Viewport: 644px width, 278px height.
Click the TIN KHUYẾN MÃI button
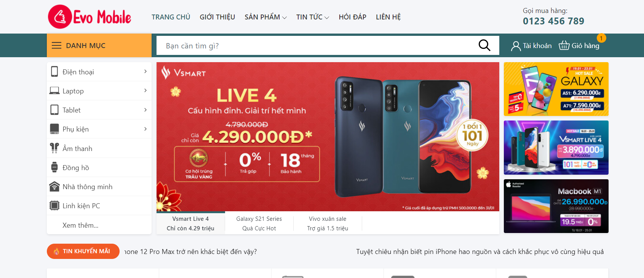83,251
